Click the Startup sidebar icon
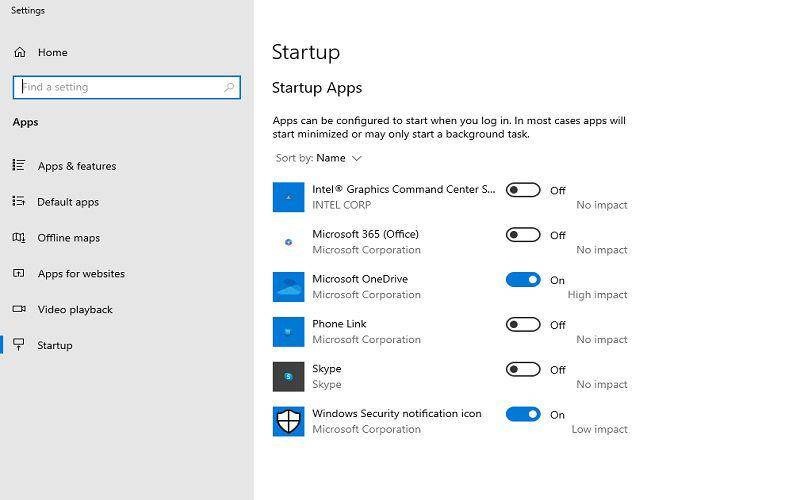800x500 pixels. [x=18, y=344]
